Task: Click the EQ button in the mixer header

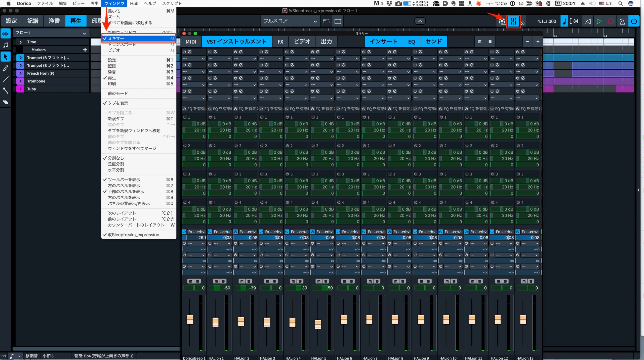Action: (x=411, y=41)
